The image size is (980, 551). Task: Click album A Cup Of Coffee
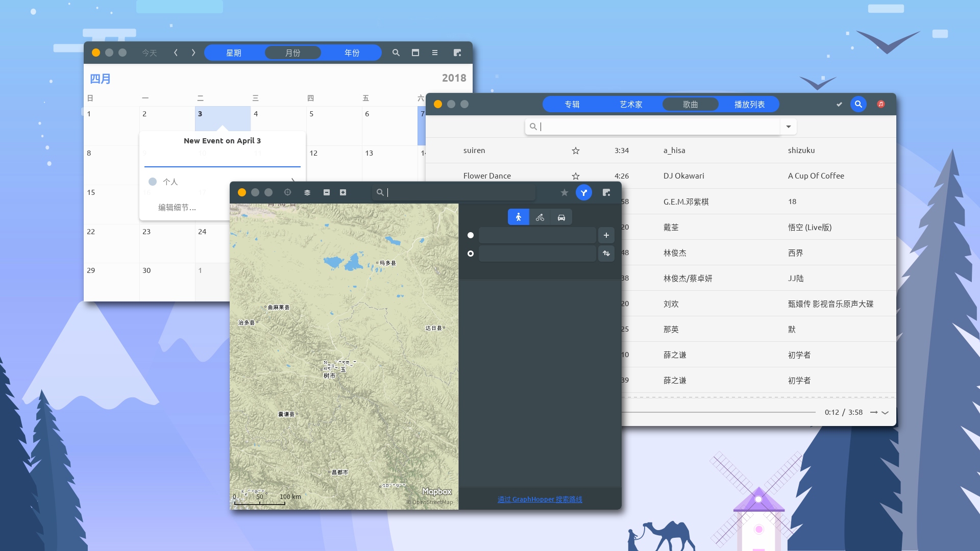[x=816, y=176]
